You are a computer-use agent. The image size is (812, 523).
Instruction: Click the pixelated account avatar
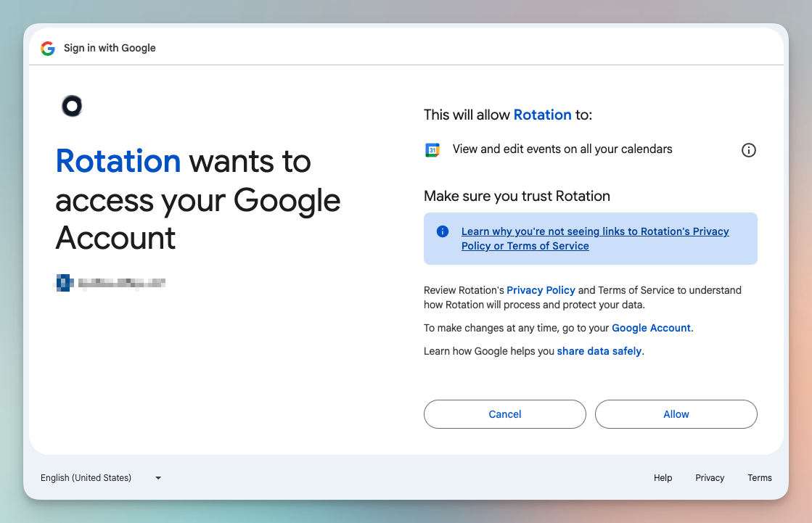[64, 283]
